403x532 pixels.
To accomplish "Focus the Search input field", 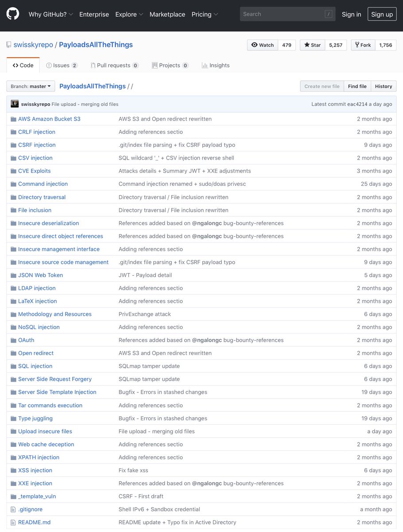I will pyautogui.click(x=287, y=14).
